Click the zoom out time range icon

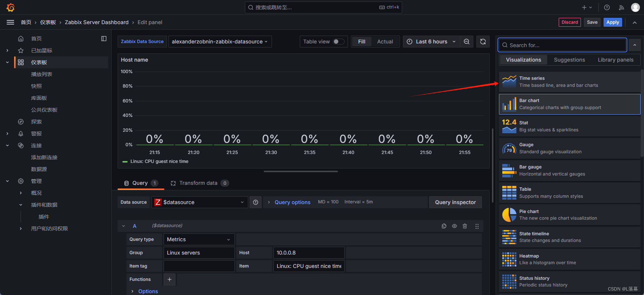click(x=467, y=42)
